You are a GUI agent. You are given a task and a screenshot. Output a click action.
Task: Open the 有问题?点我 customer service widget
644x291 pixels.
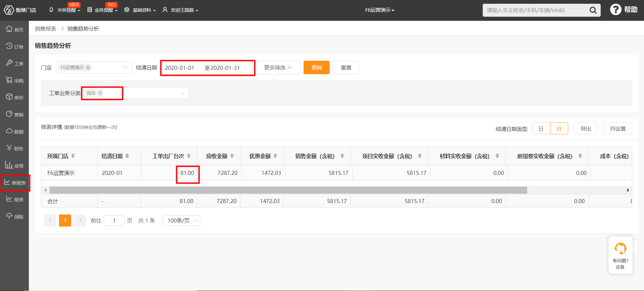click(x=620, y=255)
